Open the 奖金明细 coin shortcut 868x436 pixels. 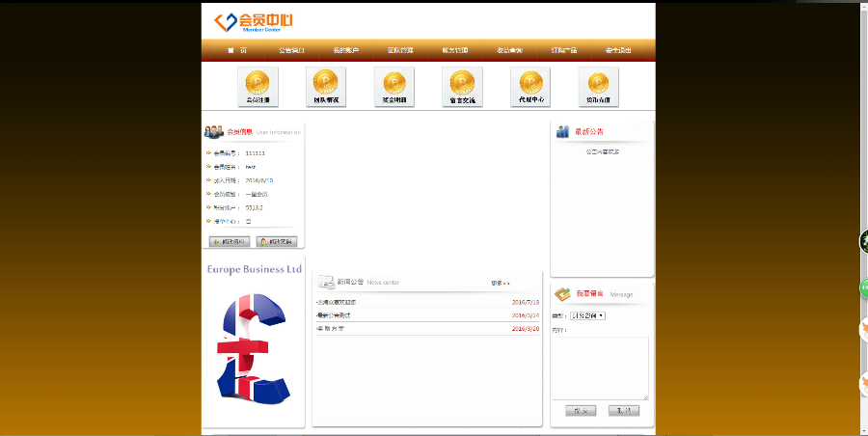(394, 87)
